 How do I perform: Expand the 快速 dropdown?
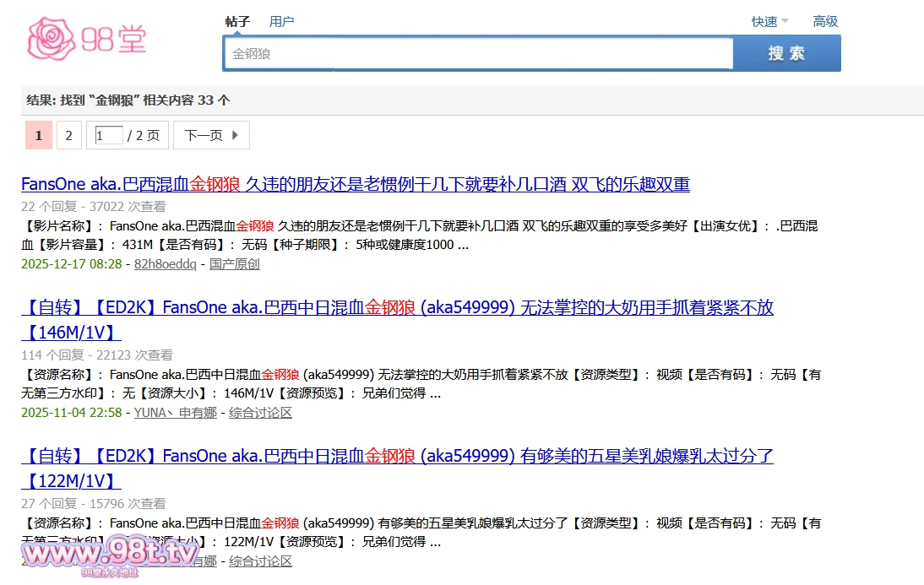(x=769, y=22)
